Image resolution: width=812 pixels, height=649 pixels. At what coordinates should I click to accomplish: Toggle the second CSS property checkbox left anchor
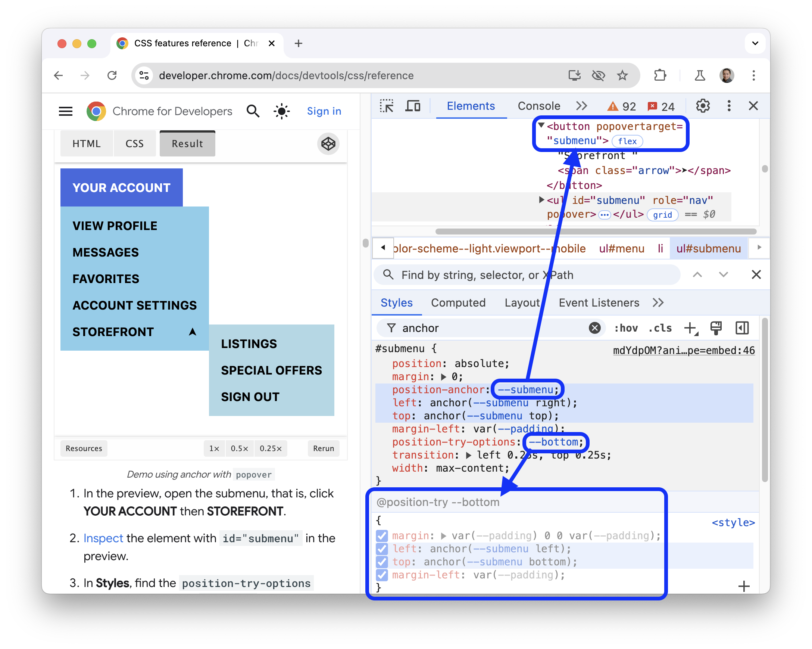(x=381, y=548)
